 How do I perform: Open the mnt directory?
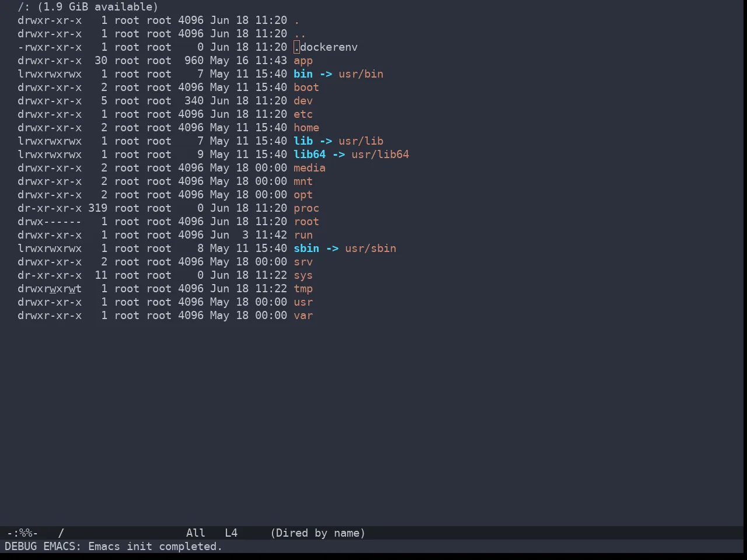303,181
